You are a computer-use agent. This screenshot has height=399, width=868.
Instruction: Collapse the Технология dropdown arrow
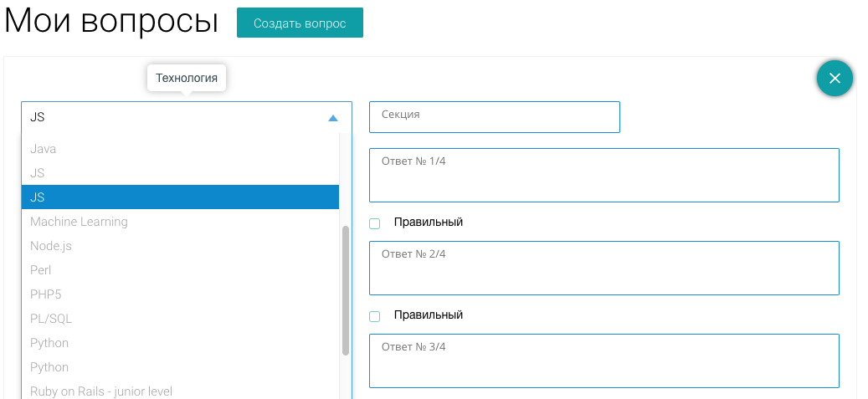click(x=332, y=118)
